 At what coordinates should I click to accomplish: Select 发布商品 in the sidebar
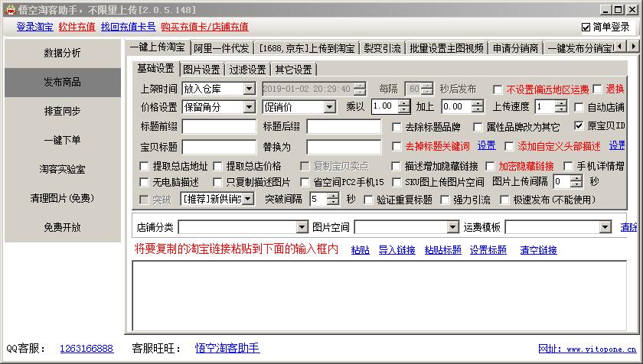click(x=62, y=82)
